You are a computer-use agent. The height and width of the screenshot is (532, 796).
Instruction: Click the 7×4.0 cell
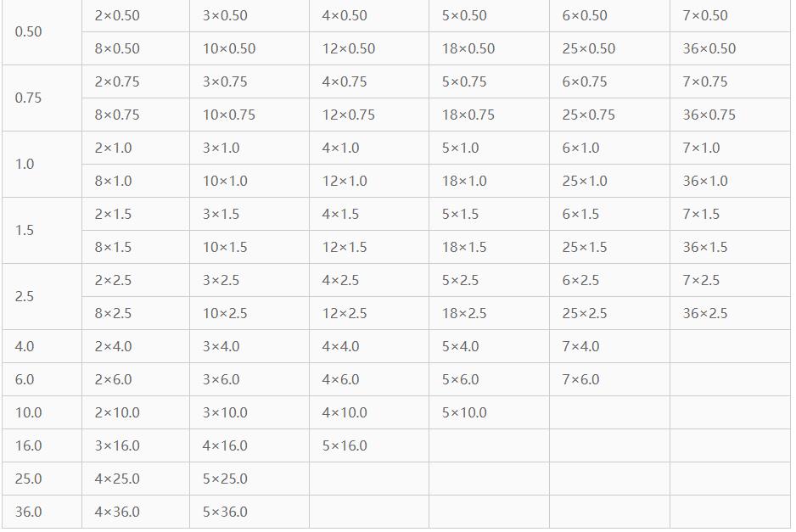pyautogui.click(x=580, y=346)
